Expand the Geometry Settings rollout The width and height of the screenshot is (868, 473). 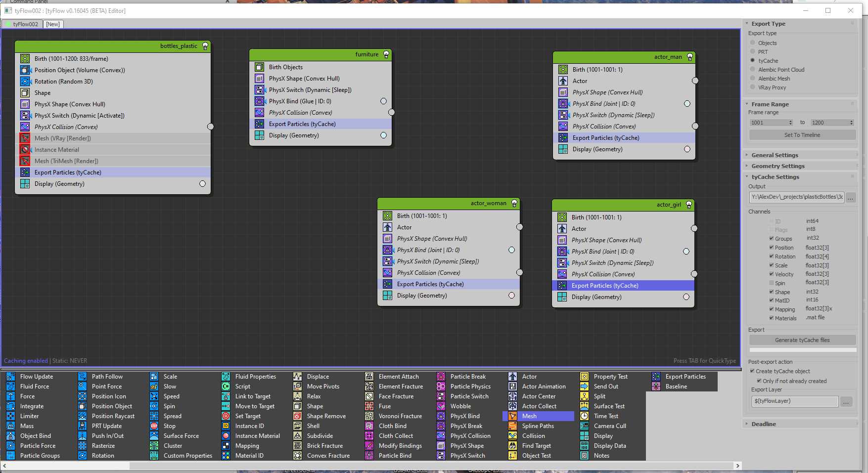point(777,166)
